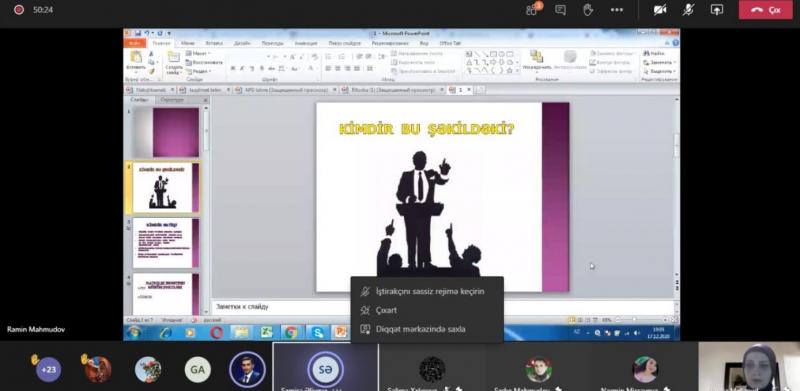The height and width of the screenshot is (391, 800).
Task: Click the red recording indicator
Action: click(19, 10)
